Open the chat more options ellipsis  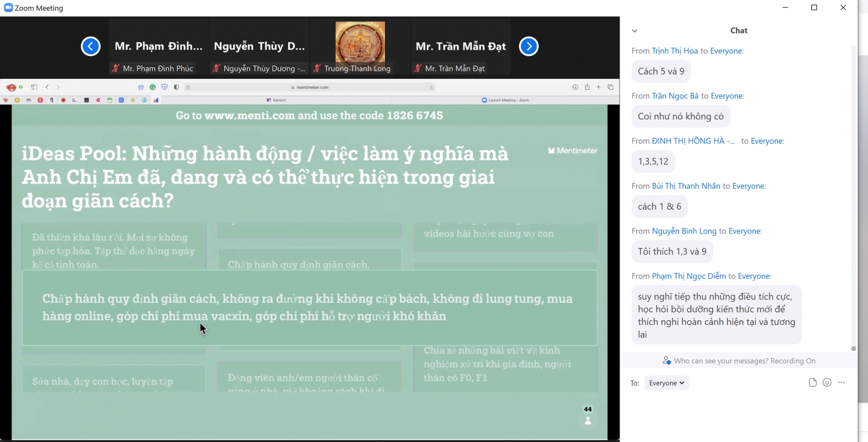click(x=841, y=382)
